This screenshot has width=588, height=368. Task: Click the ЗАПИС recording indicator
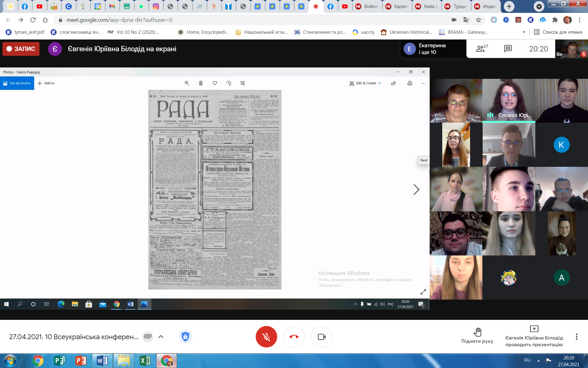[x=21, y=49]
